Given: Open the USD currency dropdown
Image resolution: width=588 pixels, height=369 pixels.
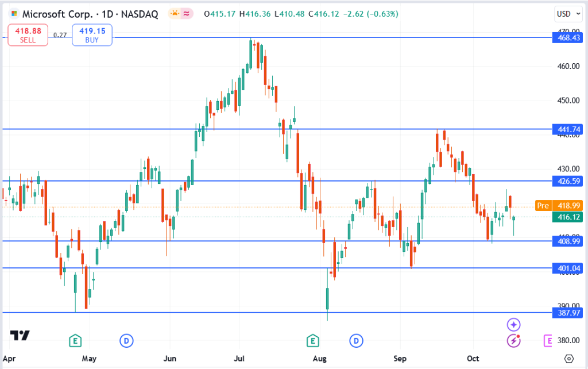Looking at the screenshot, I should coord(568,14).
